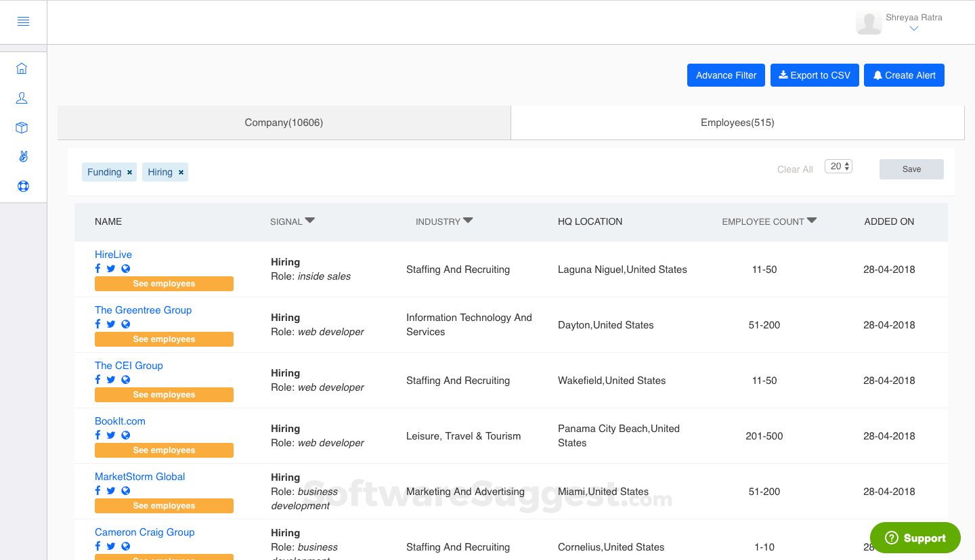Switch to the Employees(515) tab
The width and height of the screenshot is (975, 560).
pyautogui.click(x=737, y=123)
